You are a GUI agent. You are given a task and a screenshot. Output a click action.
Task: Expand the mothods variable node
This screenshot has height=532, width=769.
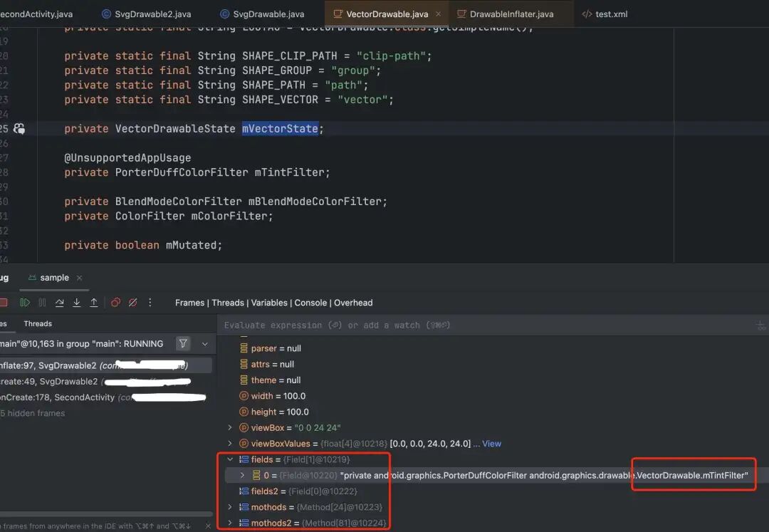[229, 507]
